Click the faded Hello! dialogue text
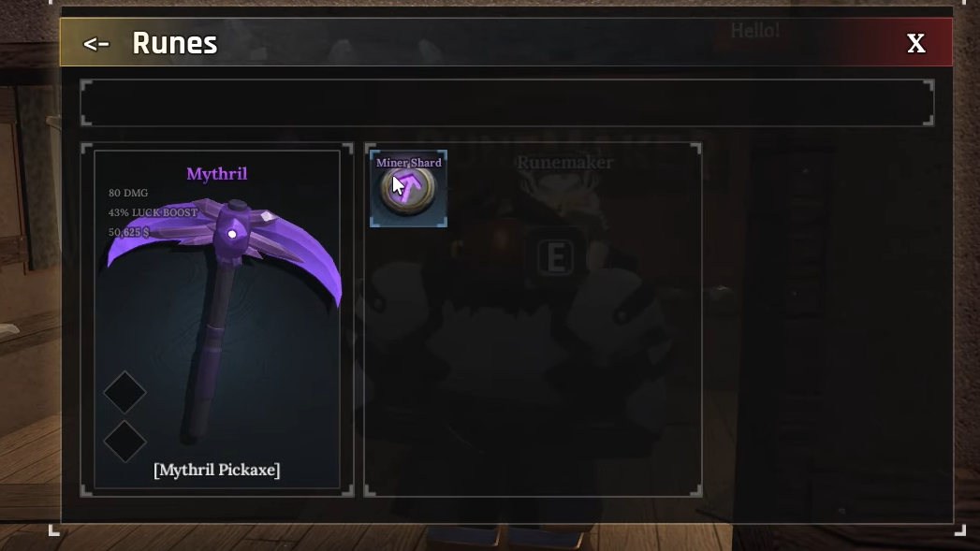 (755, 30)
